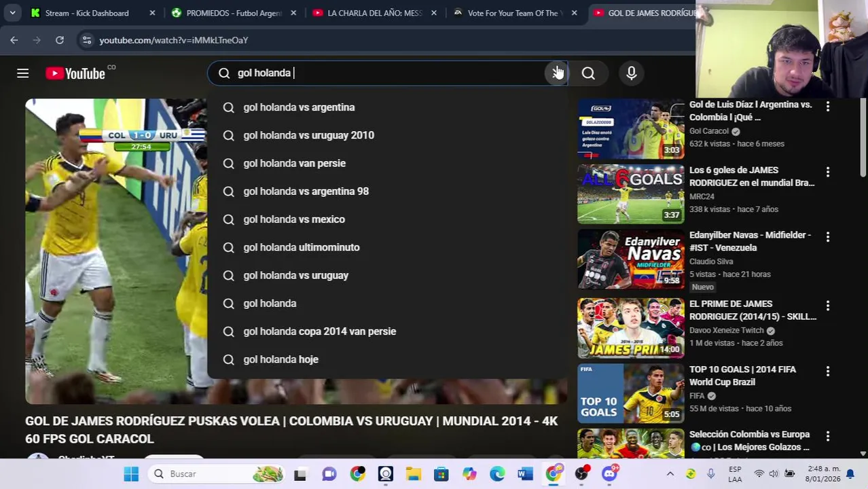Open the taskbar volume control
This screenshot has height=489, width=868.
pos(774,474)
